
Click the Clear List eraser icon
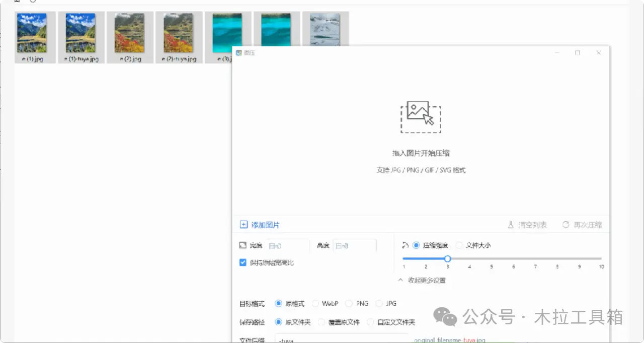(x=510, y=225)
